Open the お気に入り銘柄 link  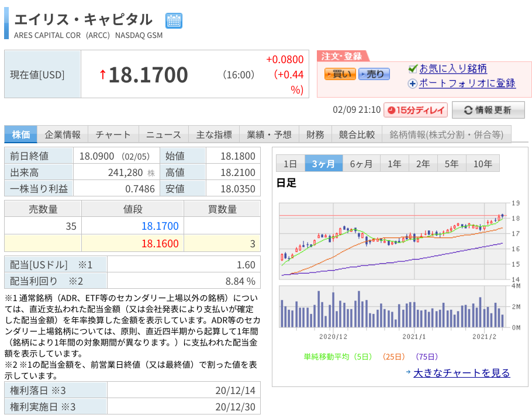tap(453, 68)
